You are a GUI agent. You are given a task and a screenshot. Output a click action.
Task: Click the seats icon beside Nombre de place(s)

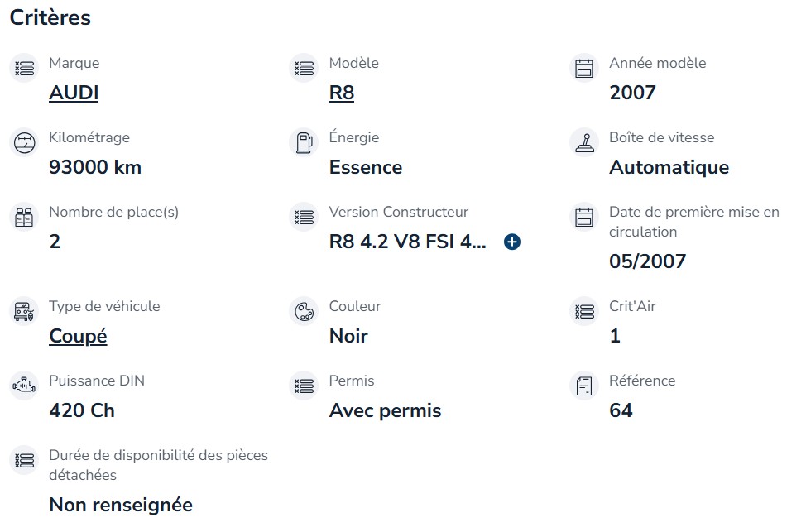pos(24,217)
